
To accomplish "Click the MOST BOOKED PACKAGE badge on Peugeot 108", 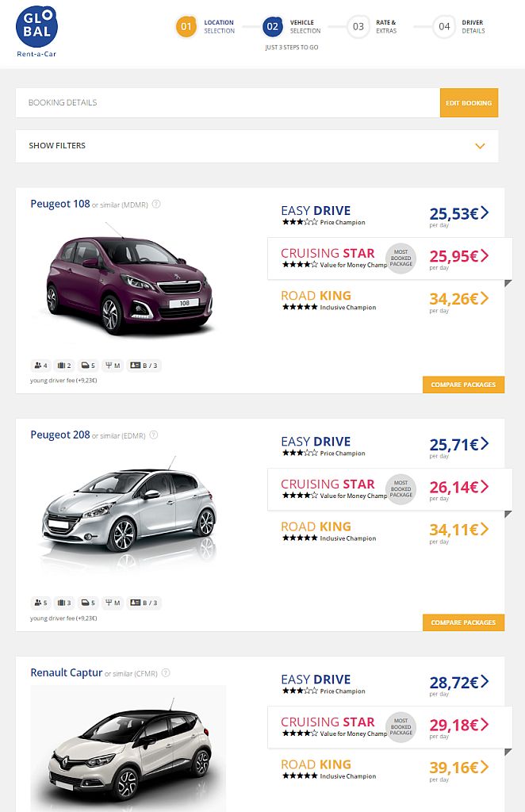I will pyautogui.click(x=400, y=259).
